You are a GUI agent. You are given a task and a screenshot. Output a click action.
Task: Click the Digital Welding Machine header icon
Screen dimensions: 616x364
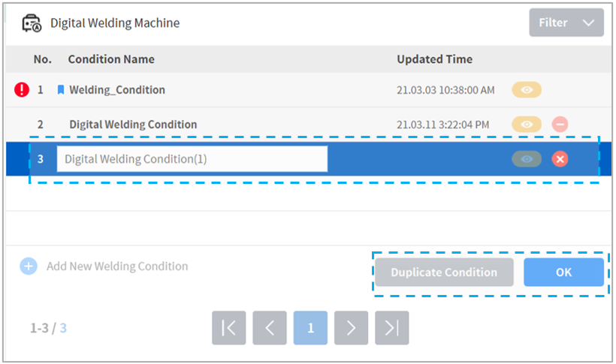click(x=32, y=23)
